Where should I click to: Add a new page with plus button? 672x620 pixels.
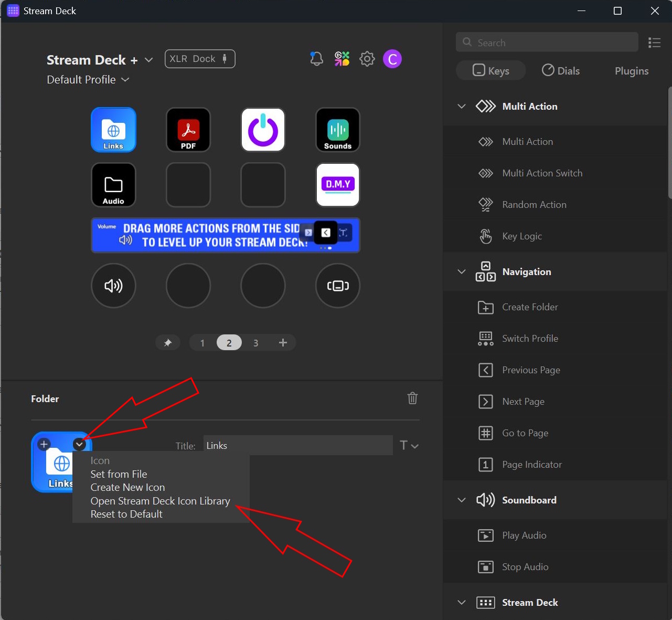(283, 343)
